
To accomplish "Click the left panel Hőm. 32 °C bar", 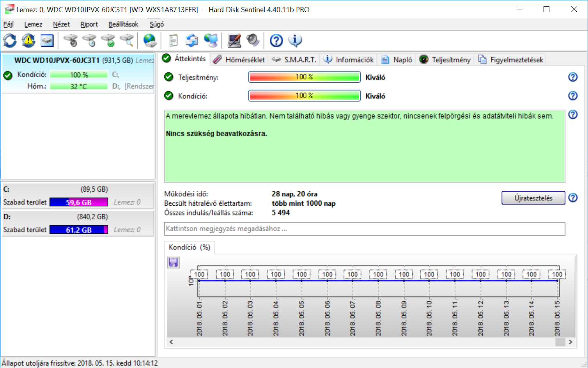I will tap(79, 86).
